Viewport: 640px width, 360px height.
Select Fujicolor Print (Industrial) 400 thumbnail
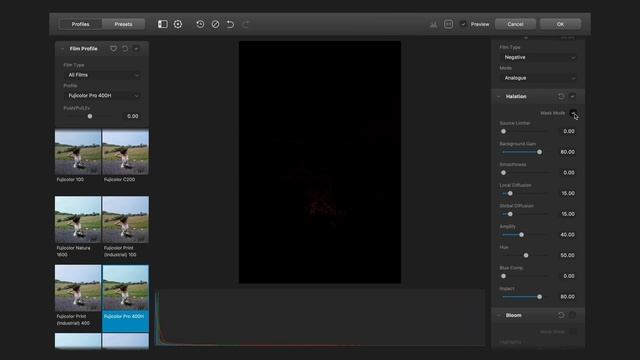(x=78, y=288)
